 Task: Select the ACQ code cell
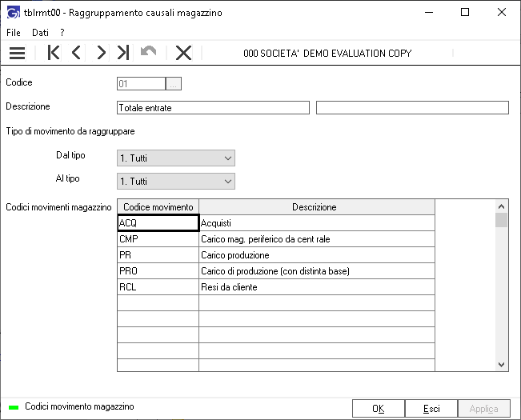point(158,222)
